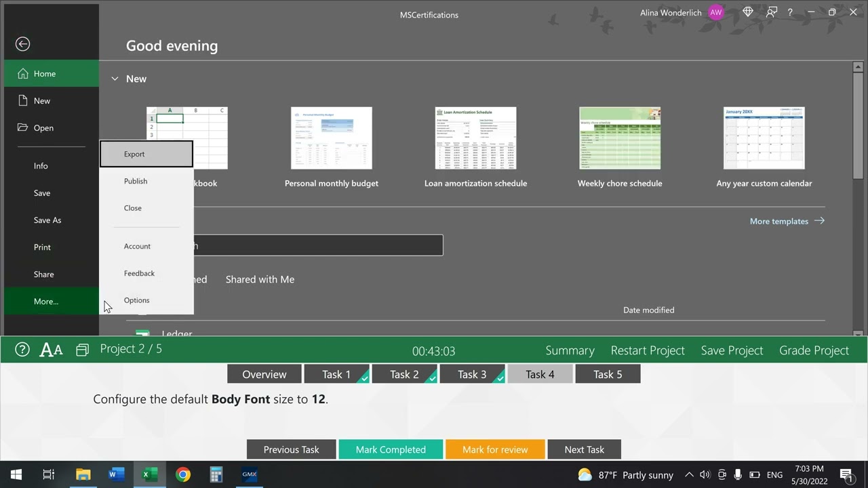This screenshot has width=868, height=488.
Task: Select Open in the backstage sidebar
Action: 52,127
